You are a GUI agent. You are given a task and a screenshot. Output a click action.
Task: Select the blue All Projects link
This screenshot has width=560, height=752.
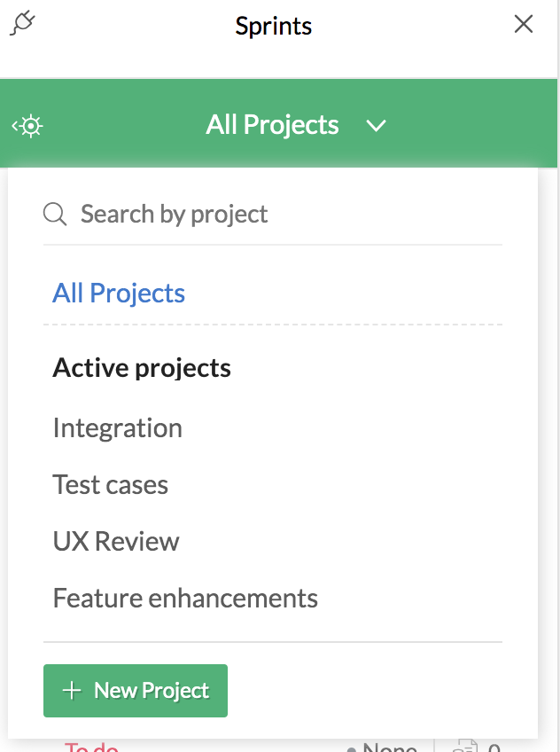pos(119,294)
